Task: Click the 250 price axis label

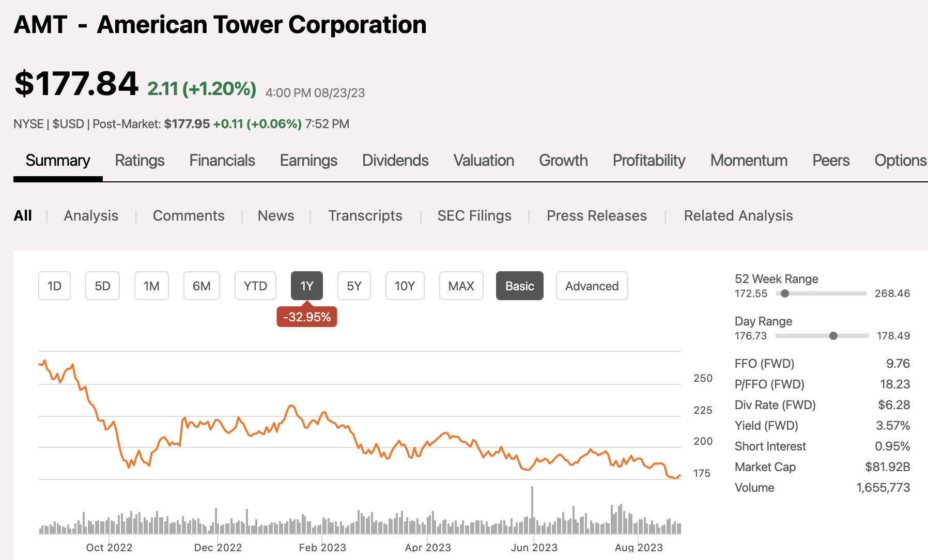Action: coord(703,378)
